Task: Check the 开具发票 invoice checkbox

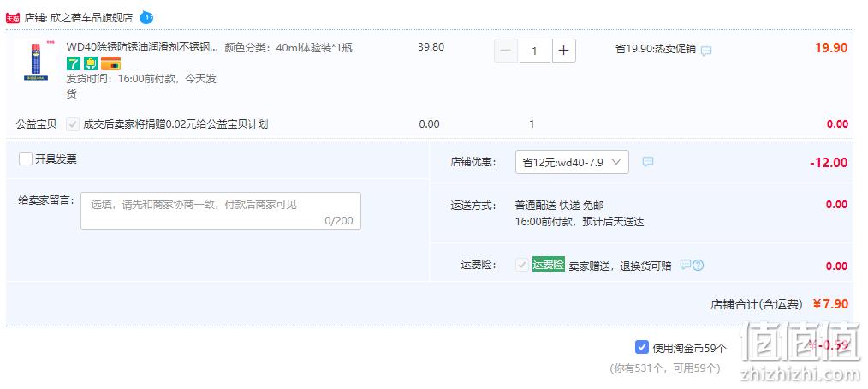Action: click(x=26, y=159)
